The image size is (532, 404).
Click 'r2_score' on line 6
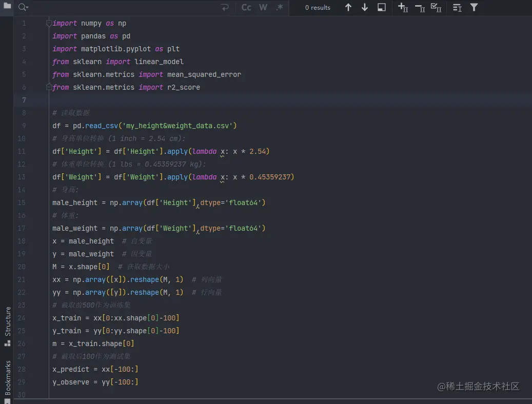[184, 88]
